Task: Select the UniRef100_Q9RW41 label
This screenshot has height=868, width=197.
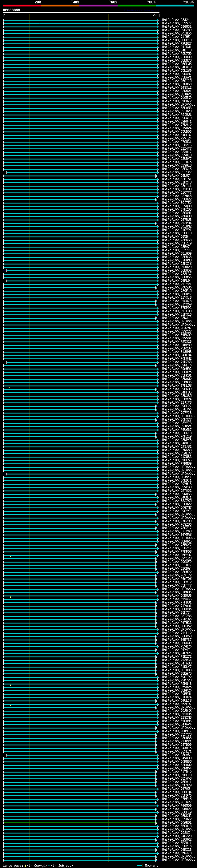Action: coord(176,121)
